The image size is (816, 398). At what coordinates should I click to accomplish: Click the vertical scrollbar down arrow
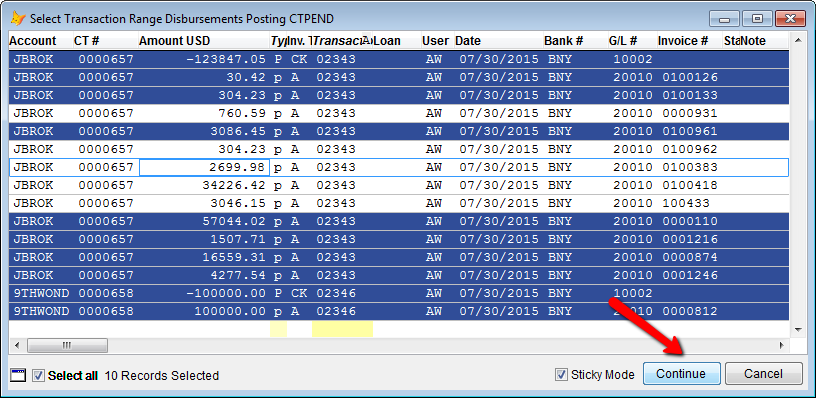pyautogui.click(x=797, y=329)
